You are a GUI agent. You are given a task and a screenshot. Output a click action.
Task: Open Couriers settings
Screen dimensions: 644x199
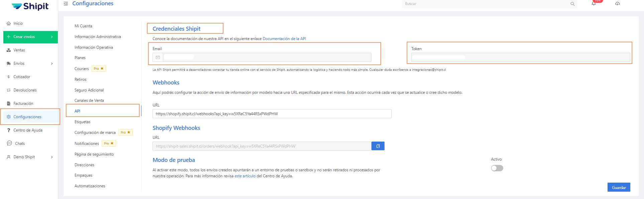point(82,69)
